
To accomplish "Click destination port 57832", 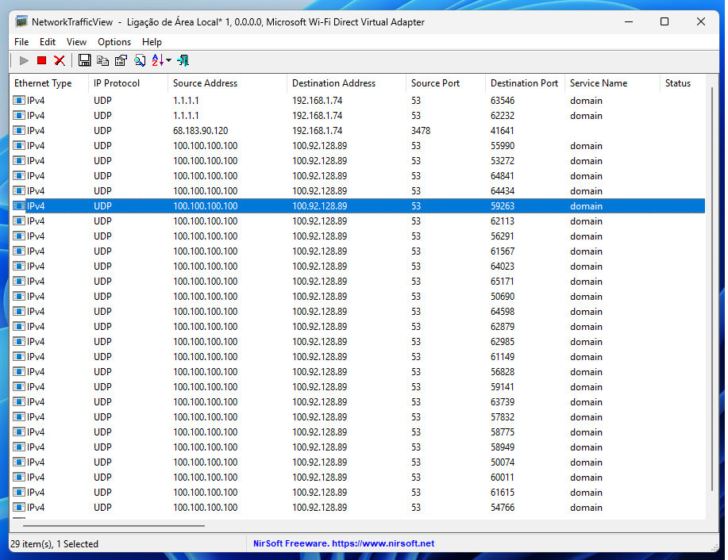I will click(503, 416).
